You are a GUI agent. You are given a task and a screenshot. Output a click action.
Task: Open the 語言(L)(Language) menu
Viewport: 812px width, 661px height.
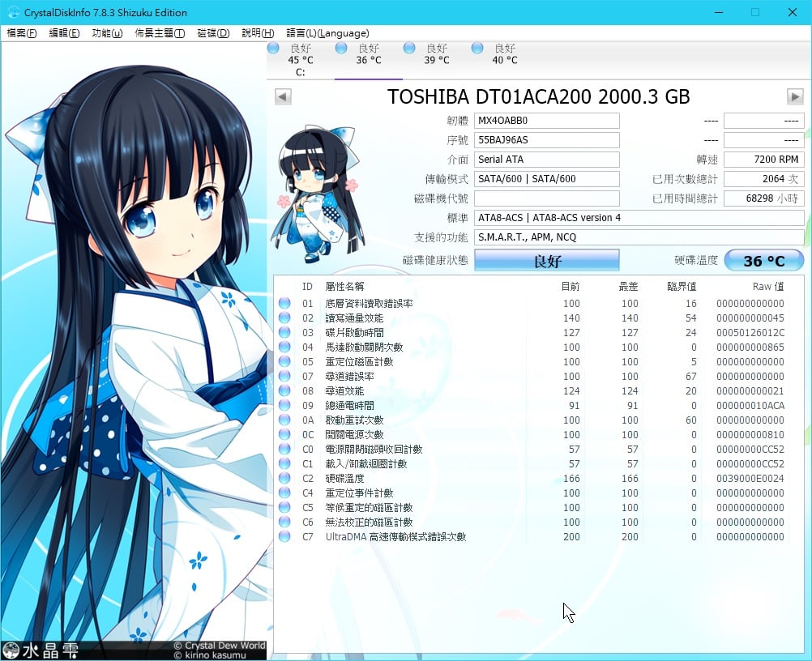click(x=328, y=33)
